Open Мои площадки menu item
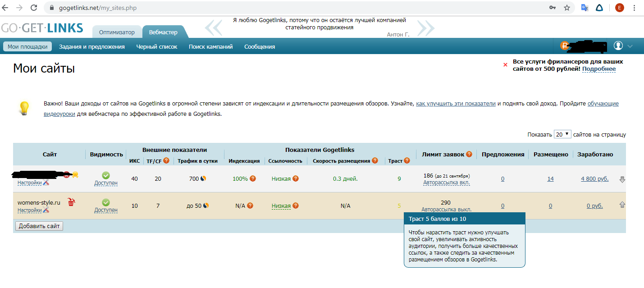Image resolution: width=644 pixels, height=288 pixels. (27, 46)
